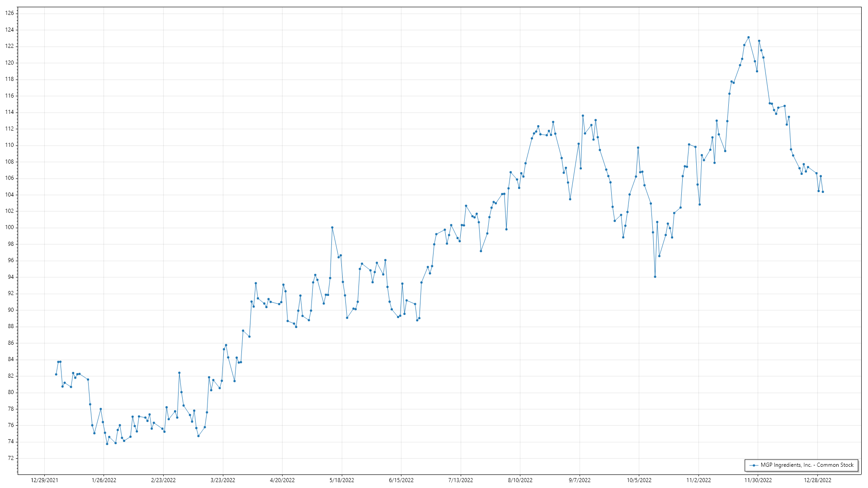Screen dimensions: 868x488
Task: Click the 9/7/2022 x-axis date label
Action: pos(580,480)
